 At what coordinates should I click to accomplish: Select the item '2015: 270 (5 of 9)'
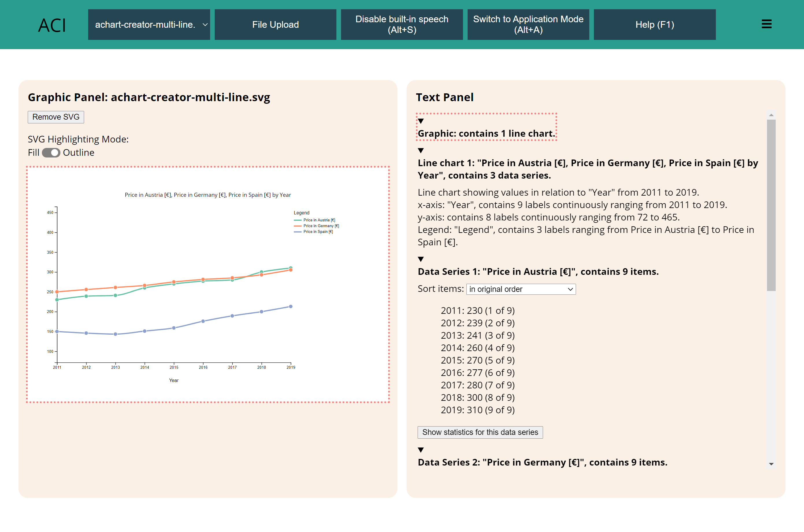[478, 360]
